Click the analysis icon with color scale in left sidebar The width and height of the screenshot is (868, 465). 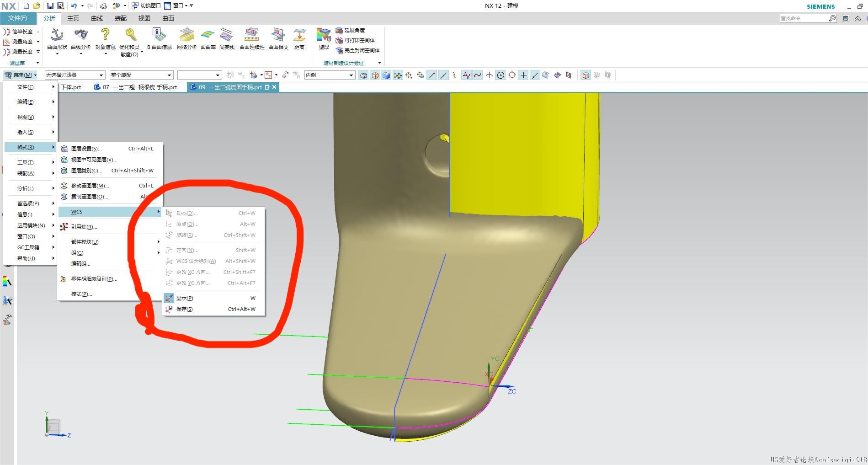pos(7,282)
